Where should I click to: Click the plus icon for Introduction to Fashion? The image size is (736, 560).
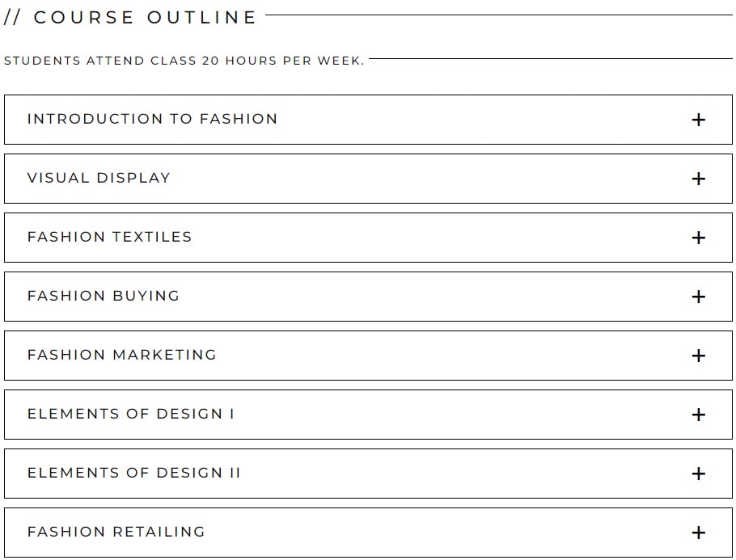[699, 120]
